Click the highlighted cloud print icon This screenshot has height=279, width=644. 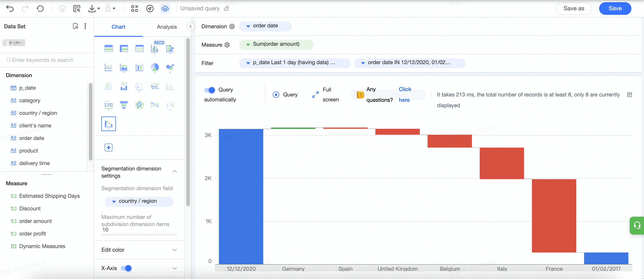tap(165, 9)
